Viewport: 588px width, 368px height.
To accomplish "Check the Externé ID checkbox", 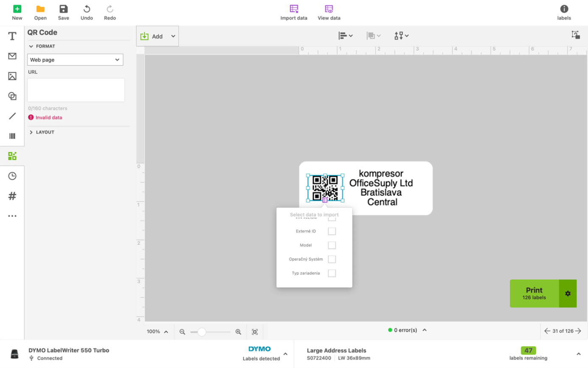I will click(332, 231).
